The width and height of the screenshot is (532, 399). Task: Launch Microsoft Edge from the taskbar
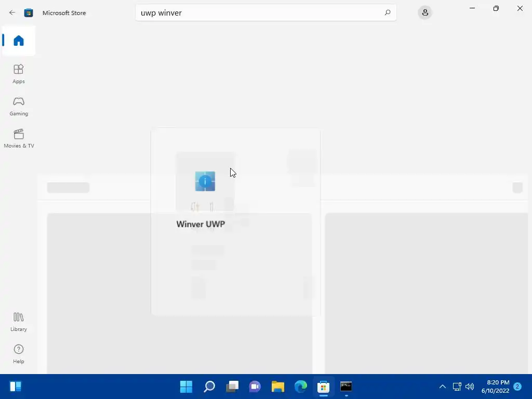(x=301, y=387)
